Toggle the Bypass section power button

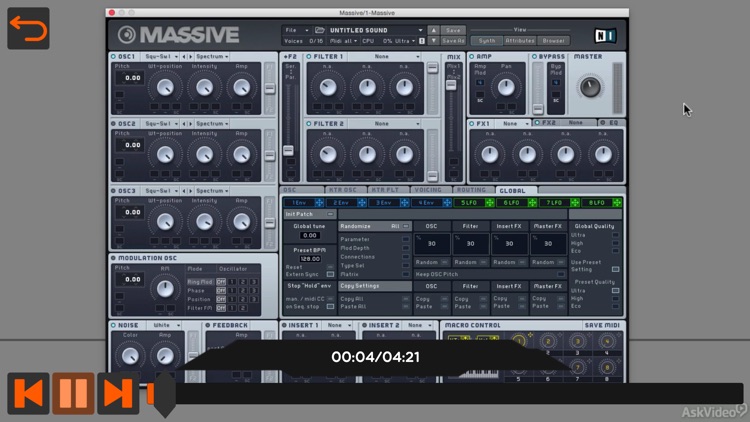click(534, 56)
